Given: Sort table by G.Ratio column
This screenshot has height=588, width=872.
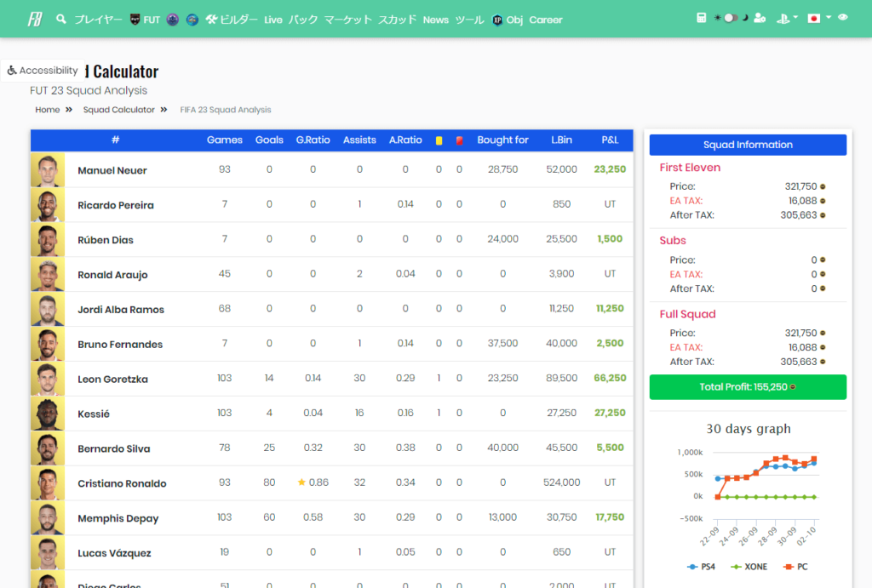Looking at the screenshot, I should tap(313, 140).
